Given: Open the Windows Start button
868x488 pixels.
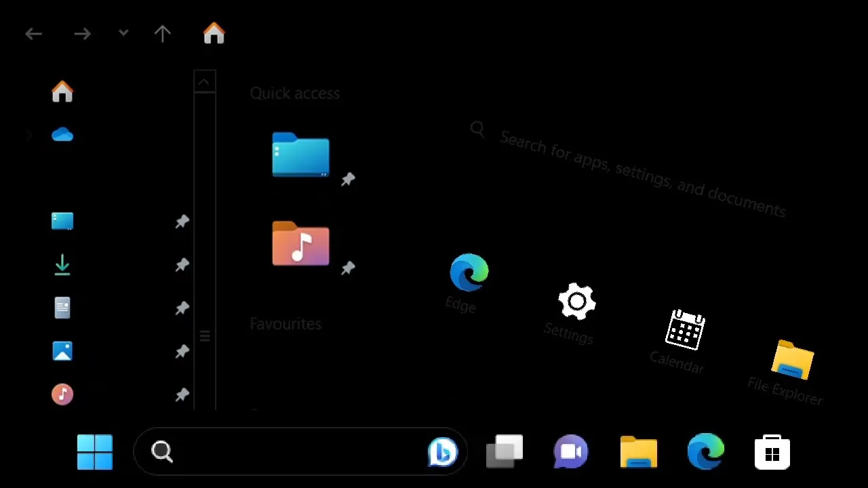Looking at the screenshot, I should pyautogui.click(x=95, y=452).
